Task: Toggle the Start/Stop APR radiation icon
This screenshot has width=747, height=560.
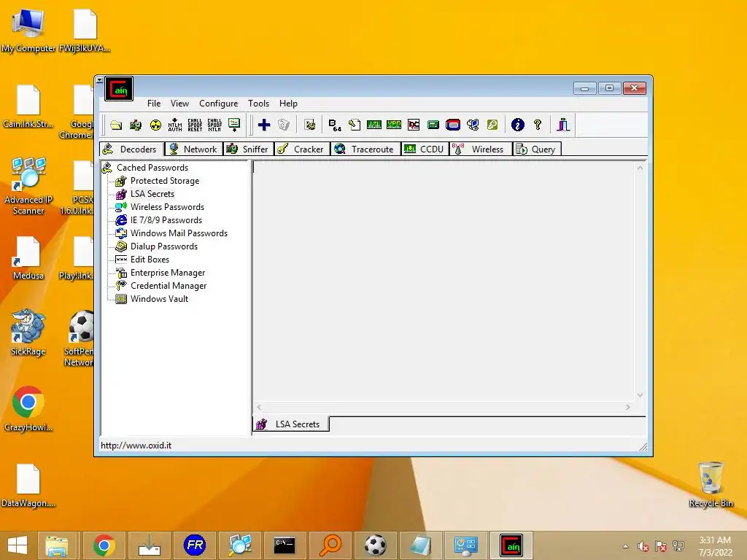Action: [155, 125]
